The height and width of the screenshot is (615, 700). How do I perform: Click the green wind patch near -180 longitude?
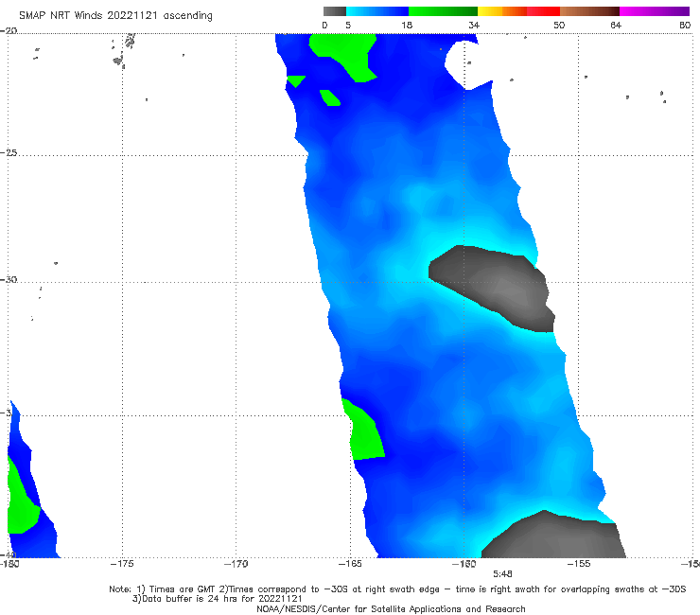pyautogui.click(x=20, y=504)
